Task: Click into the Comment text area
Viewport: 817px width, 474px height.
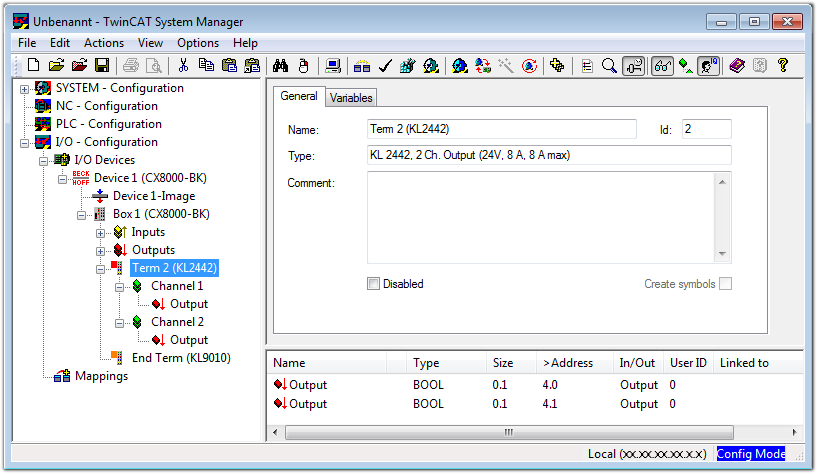Action: tap(542, 218)
